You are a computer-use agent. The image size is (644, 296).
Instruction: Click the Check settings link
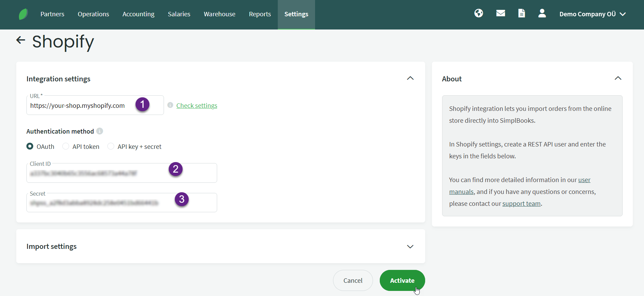click(x=196, y=105)
